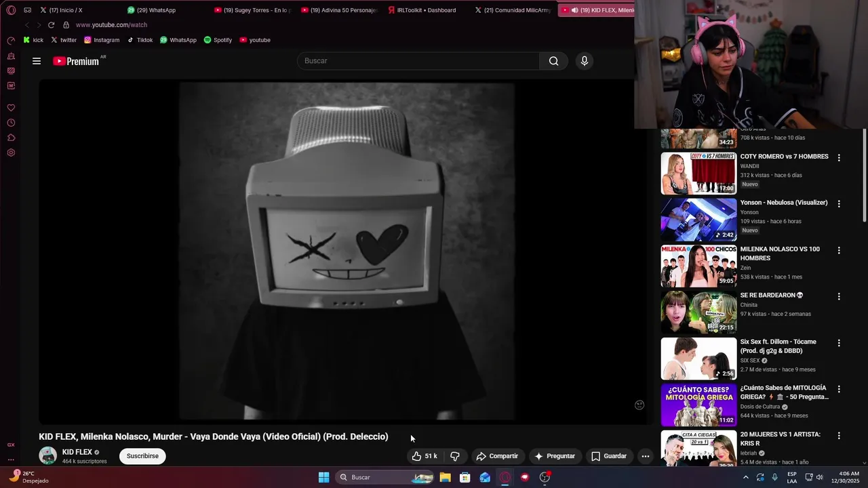Click Compartir share button
Image resolution: width=868 pixels, height=488 pixels.
click(497, 456)
